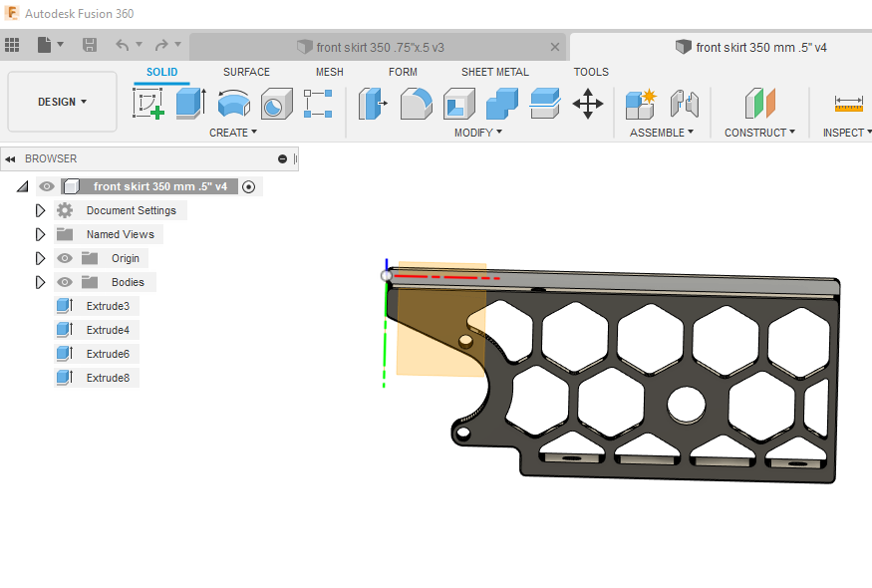Expand Named Views node
This screenshot has width=872, height=588.
(x=40, y=235)
